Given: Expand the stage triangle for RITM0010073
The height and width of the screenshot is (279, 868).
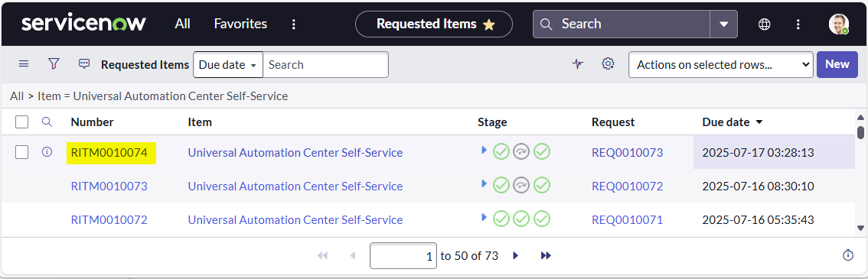Looking at the screenshot, I should click(x=485, y=183).
